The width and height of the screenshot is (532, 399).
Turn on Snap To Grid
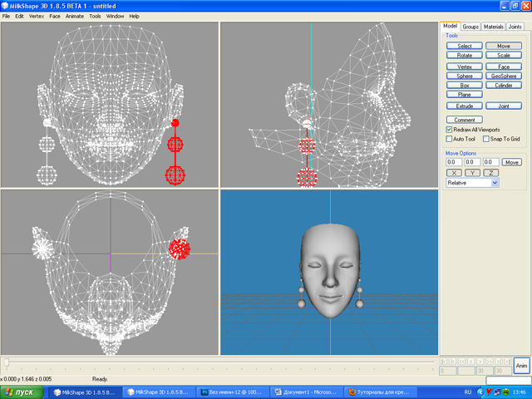point(487,139)
